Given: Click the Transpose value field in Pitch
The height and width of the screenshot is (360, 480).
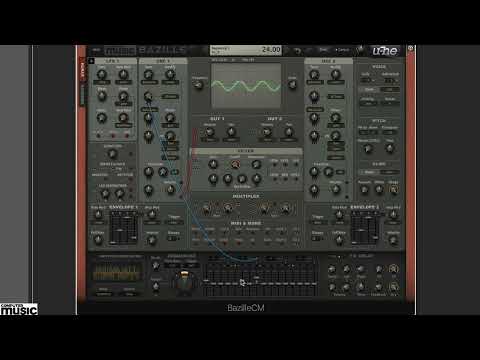Looking at the screenshot, I should click(389, 132).
